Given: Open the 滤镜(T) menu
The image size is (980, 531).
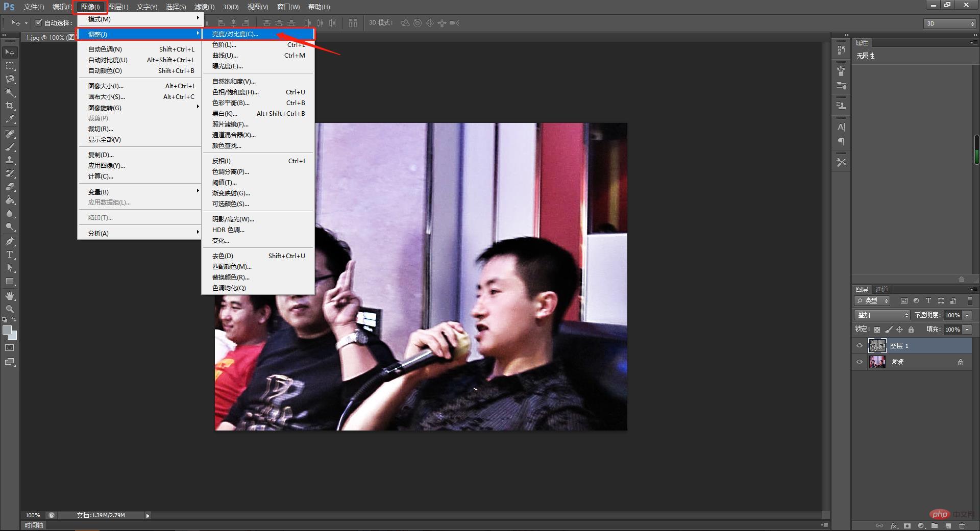Looking at the screenshot, I should [x=204, y=7].
